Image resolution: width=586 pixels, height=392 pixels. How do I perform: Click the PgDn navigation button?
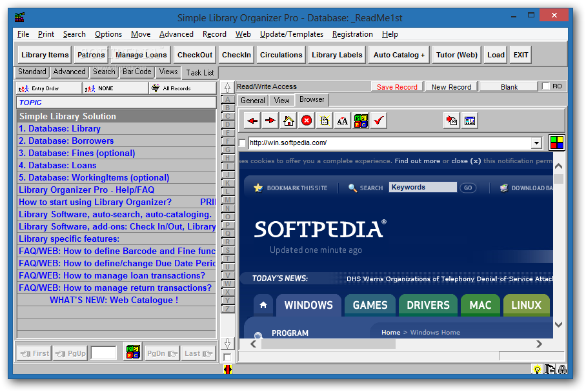click(162, 353)
